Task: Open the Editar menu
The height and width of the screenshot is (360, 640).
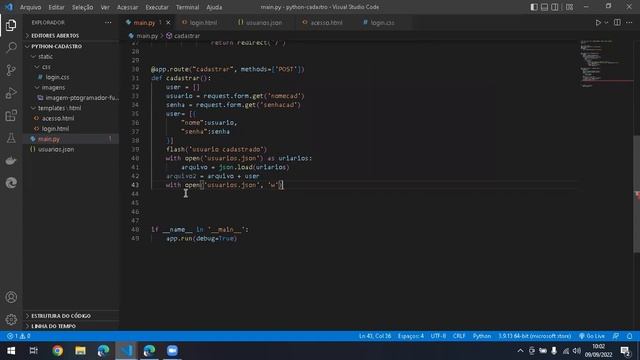Action: tap(56, 7)
